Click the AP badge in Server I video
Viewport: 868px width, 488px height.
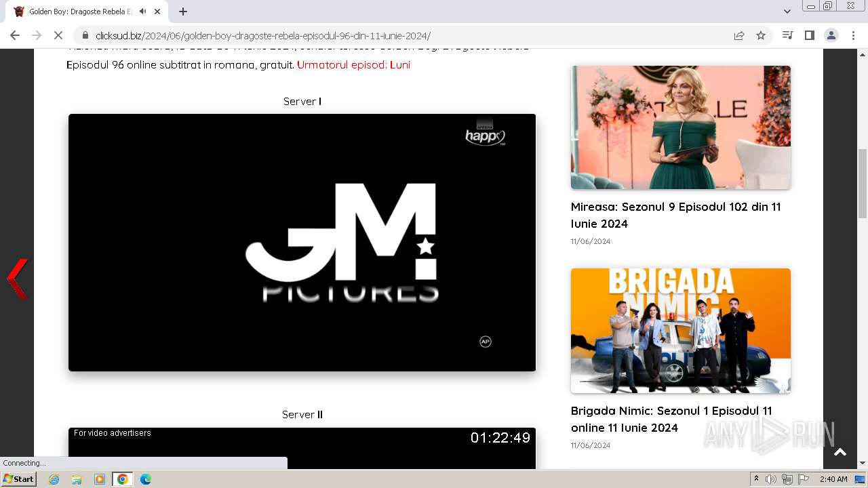click(x=486, y=342)
